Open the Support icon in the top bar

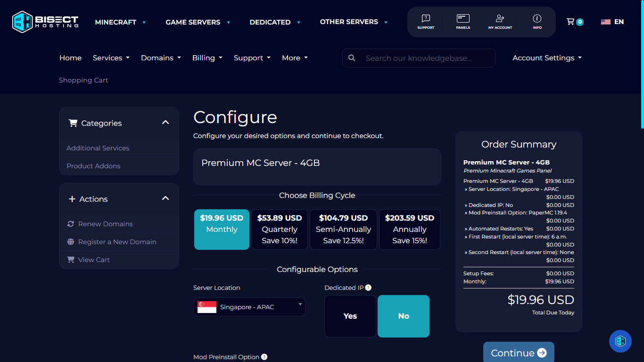point(426,21)
